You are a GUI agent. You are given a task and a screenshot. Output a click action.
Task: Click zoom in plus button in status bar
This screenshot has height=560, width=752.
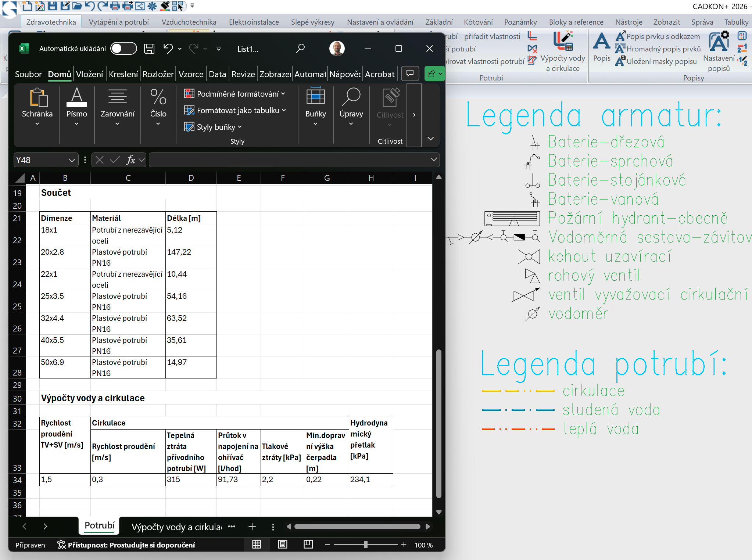pyautogui.click(x=404, y=545)
